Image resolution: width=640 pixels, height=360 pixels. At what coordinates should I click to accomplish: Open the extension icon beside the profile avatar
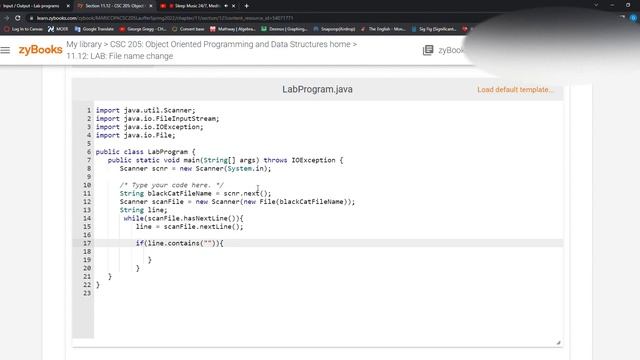[622, 18]
